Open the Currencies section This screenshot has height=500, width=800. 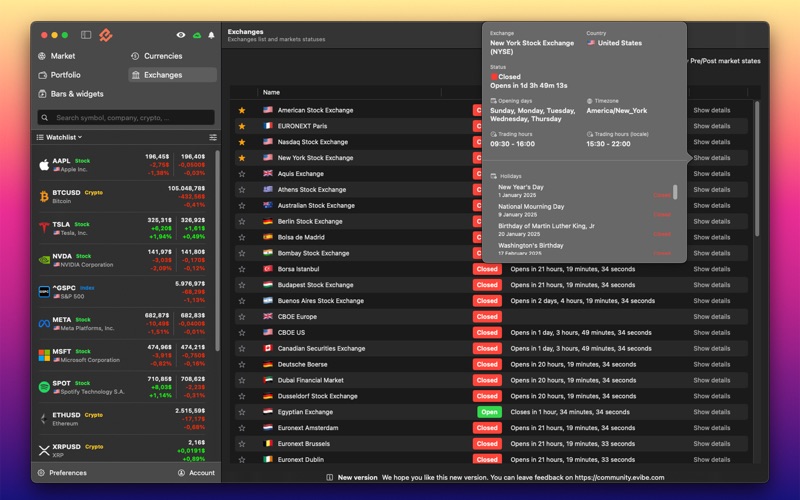[x=157, y=56]
